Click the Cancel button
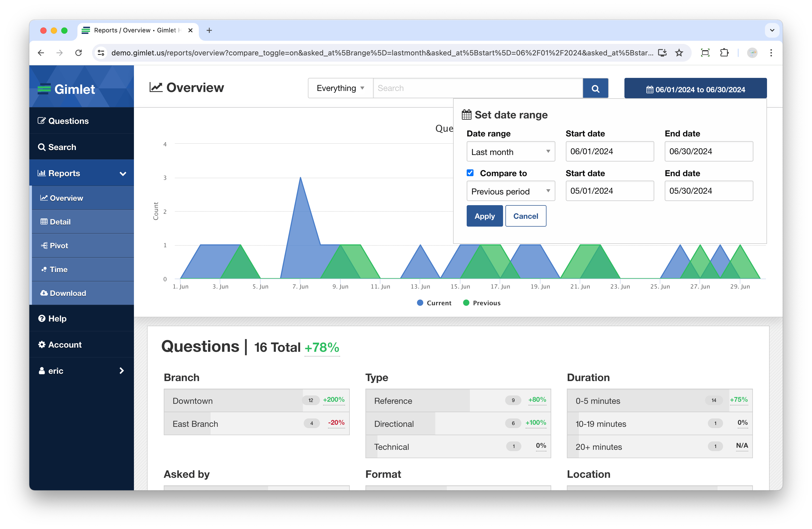 [525, 216]
